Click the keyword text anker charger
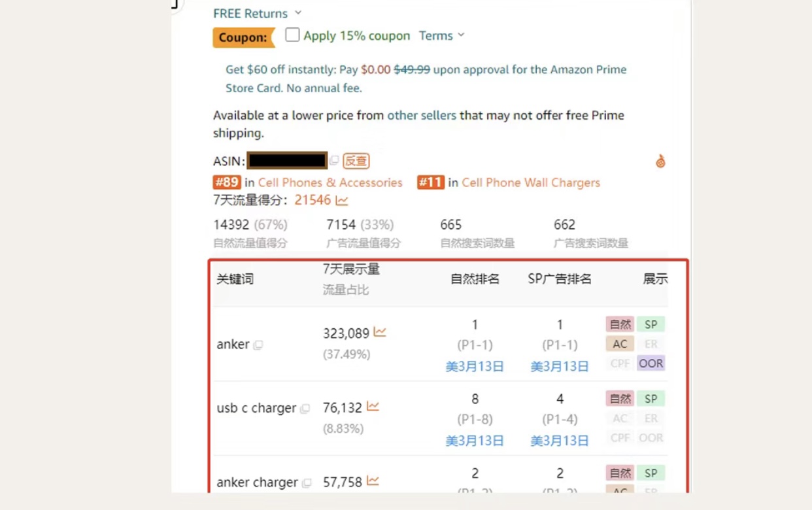This screenshot has height=510, width=812. pos(257,483)
